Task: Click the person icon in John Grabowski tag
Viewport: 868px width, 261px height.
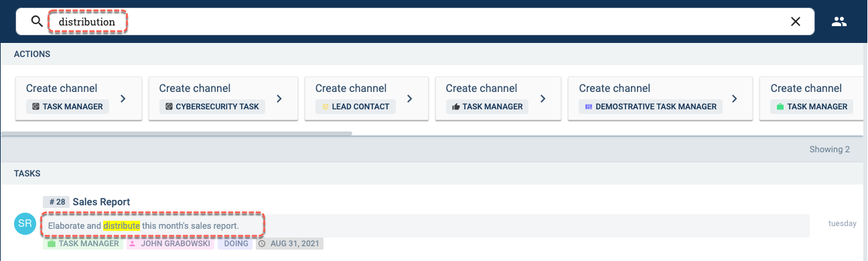Action: click(x=132, y=244)
